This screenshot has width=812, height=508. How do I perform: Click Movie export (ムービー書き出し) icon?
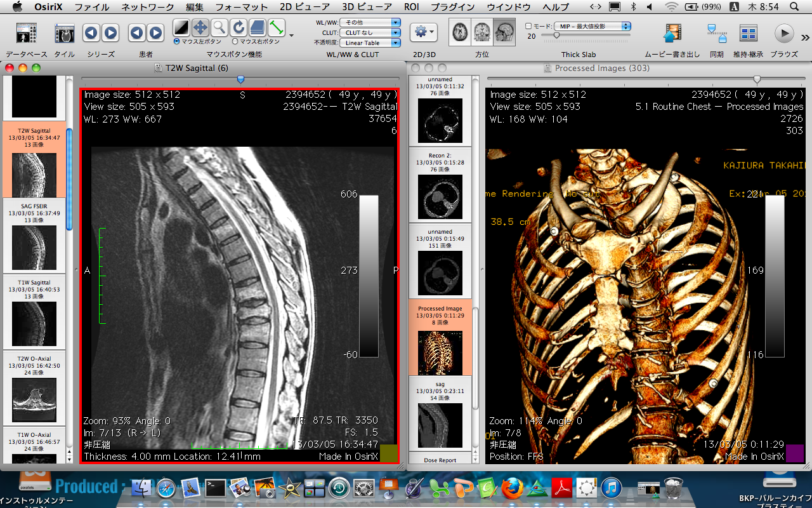[x=672, y=32]
